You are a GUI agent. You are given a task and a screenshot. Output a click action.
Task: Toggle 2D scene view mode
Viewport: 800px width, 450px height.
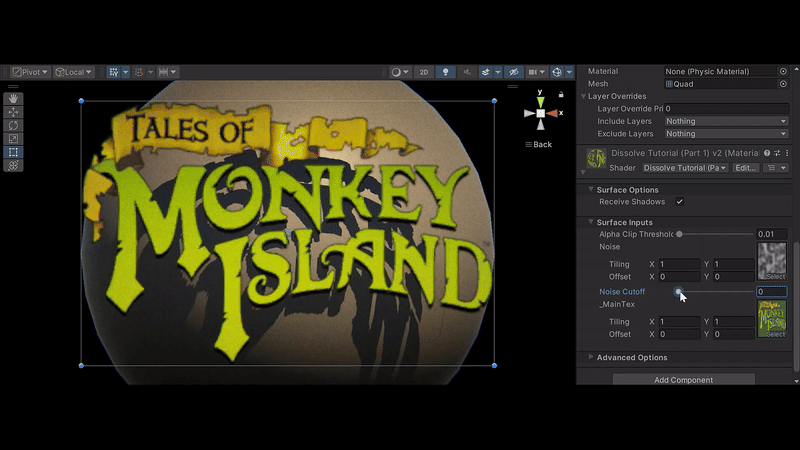click(424, 72)
